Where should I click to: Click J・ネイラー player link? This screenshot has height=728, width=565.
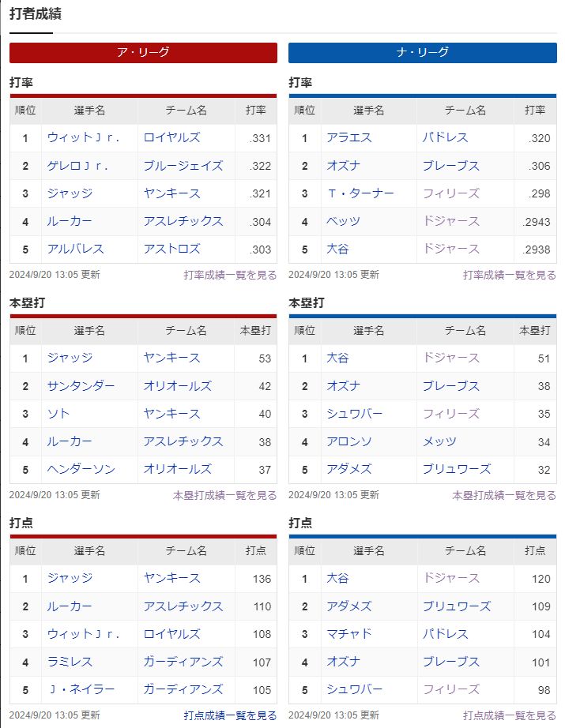coord(81,689)
